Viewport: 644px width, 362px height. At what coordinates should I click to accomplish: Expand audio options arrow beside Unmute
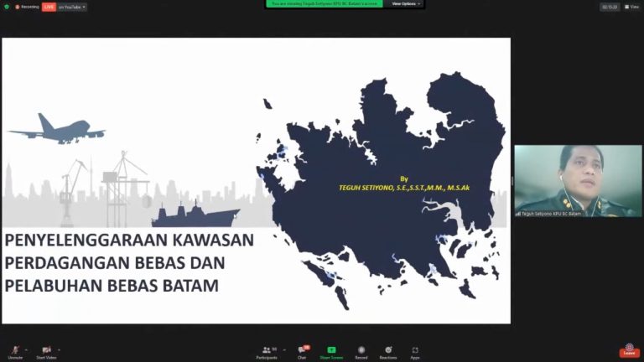coord(27,349)
